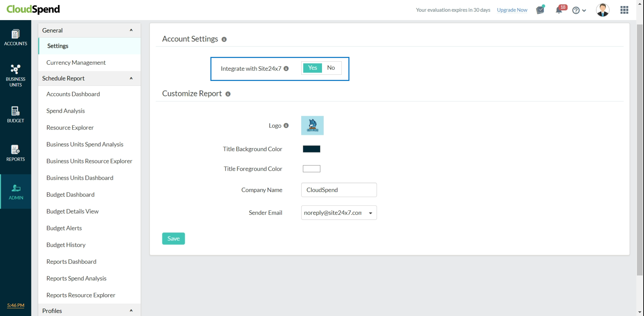The width and height of the screenshot is (644, 316).
Task: Open the help question mark menu
Action: coord(579,10)
